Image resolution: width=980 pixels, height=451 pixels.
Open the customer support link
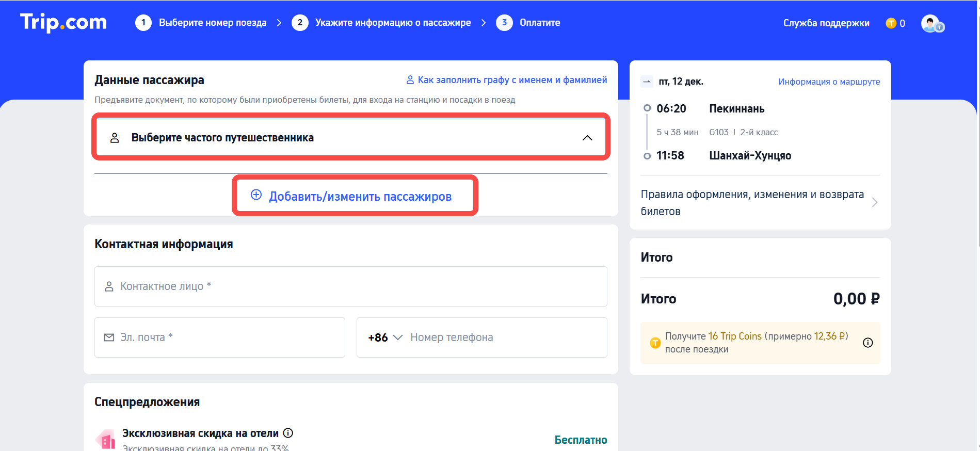[826, 23]
